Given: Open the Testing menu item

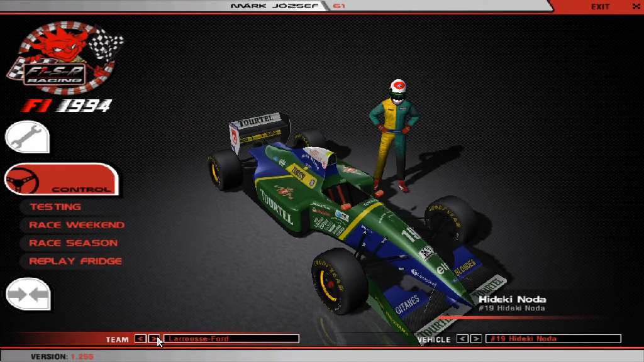Looking at the screenshot, I should pyautogui.click(x=55, y=207).
